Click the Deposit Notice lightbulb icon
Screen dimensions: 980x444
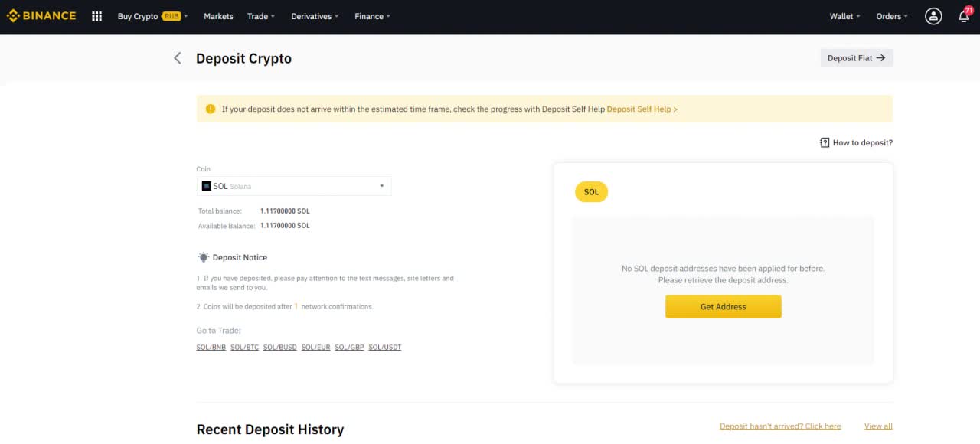pos(203,257)
